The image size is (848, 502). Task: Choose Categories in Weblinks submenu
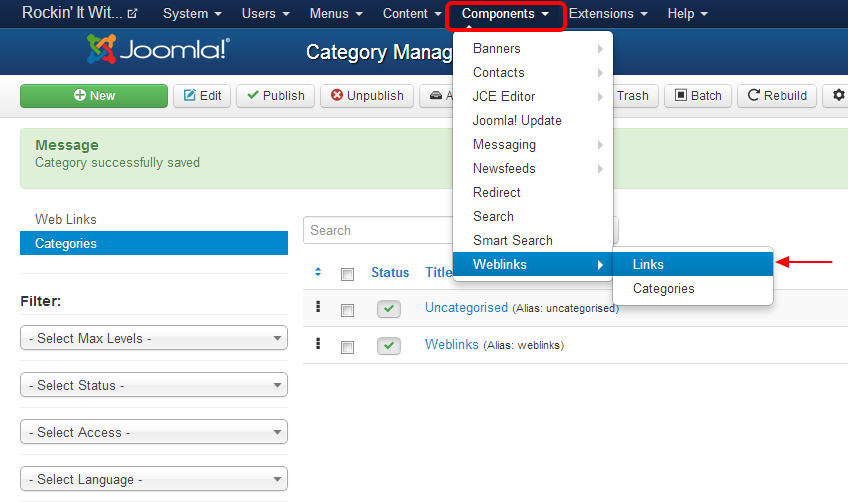(x=693, y=288)
